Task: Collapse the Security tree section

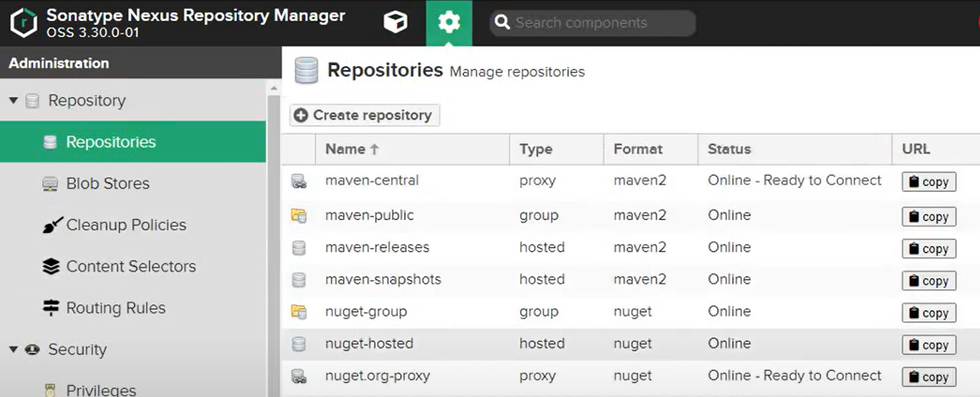Action: [x=13, y=349]
